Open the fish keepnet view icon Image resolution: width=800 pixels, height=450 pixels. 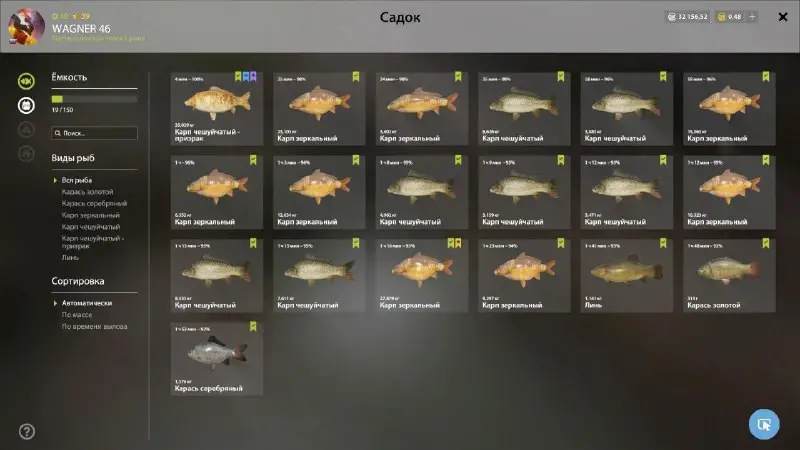click(26, 81)
